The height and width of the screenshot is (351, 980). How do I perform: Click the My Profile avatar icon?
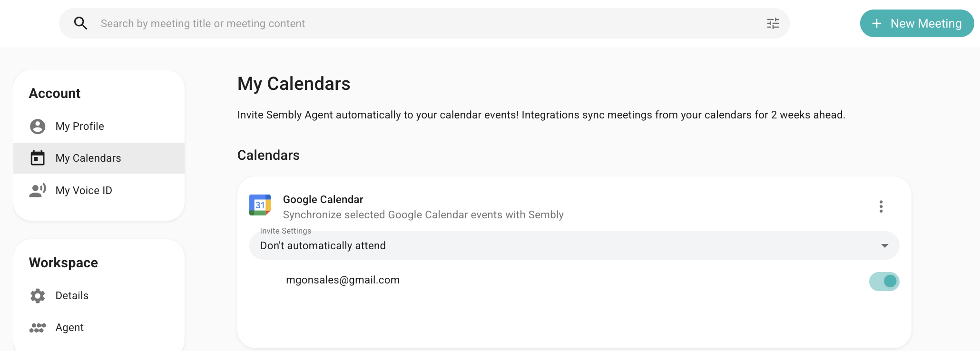pyautogui.click(x=38, y=127)
